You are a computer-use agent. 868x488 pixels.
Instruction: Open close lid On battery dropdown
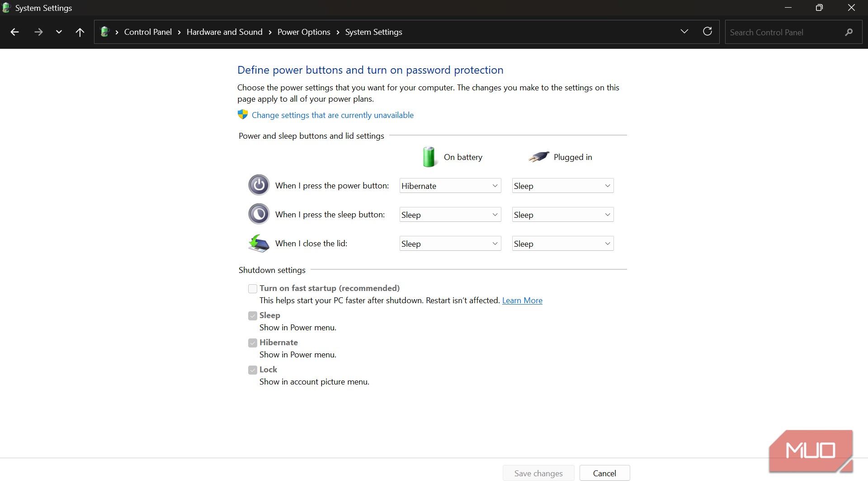(450, 244)
